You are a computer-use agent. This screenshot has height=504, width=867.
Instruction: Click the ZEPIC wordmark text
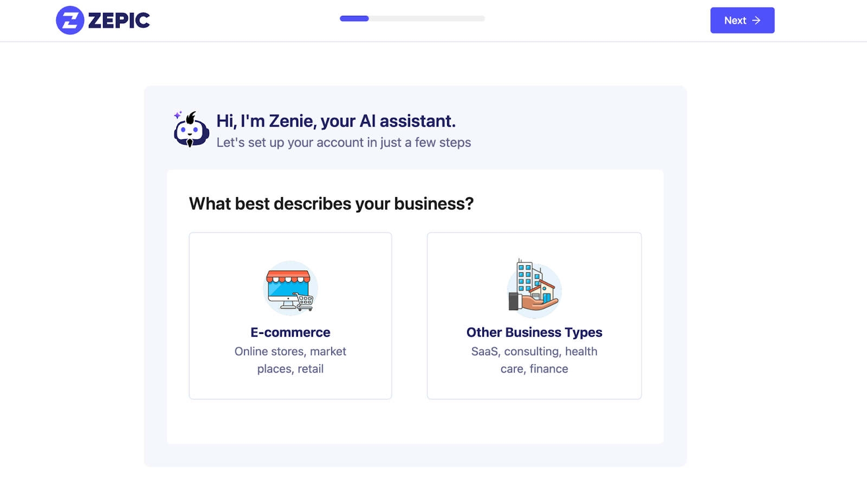click(x=119, y=21)
